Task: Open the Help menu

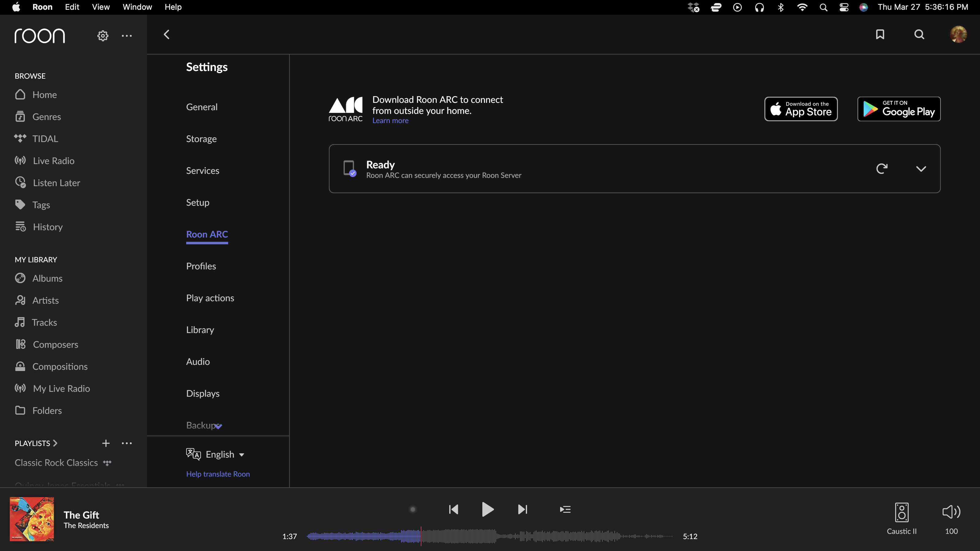Action: tap(173, 7)
